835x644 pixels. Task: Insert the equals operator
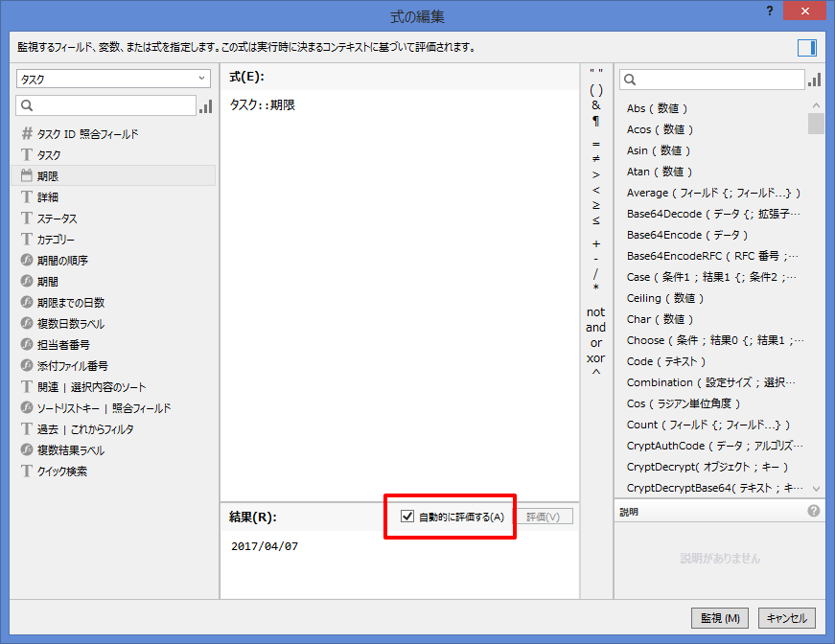point(596,144)
